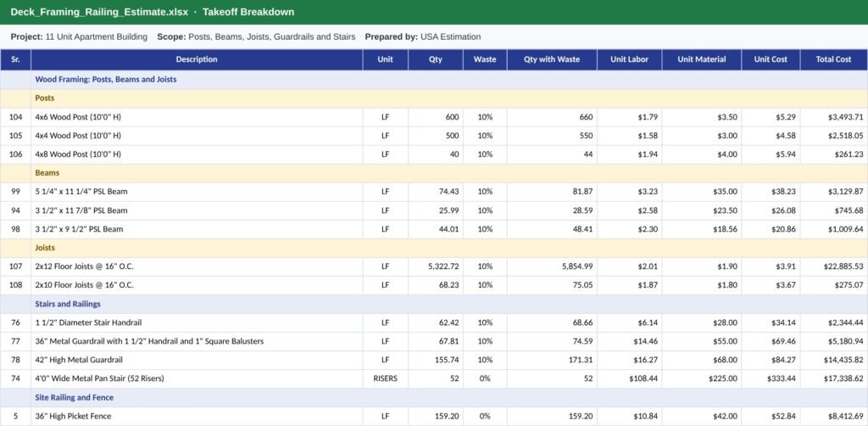Click the Waste column header
868x426 pixels.
[485, 60]
